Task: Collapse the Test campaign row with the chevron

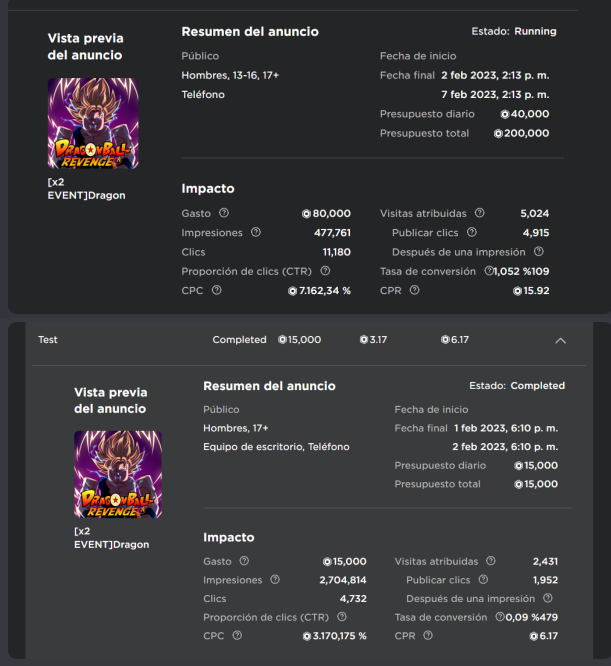Action: pos(560,341)
